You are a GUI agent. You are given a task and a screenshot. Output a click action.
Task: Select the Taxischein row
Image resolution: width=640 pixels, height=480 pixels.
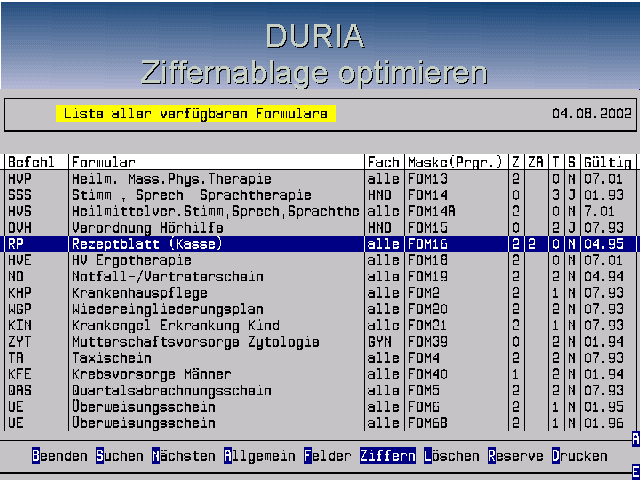pyautogui.click(x=320, y=358)
